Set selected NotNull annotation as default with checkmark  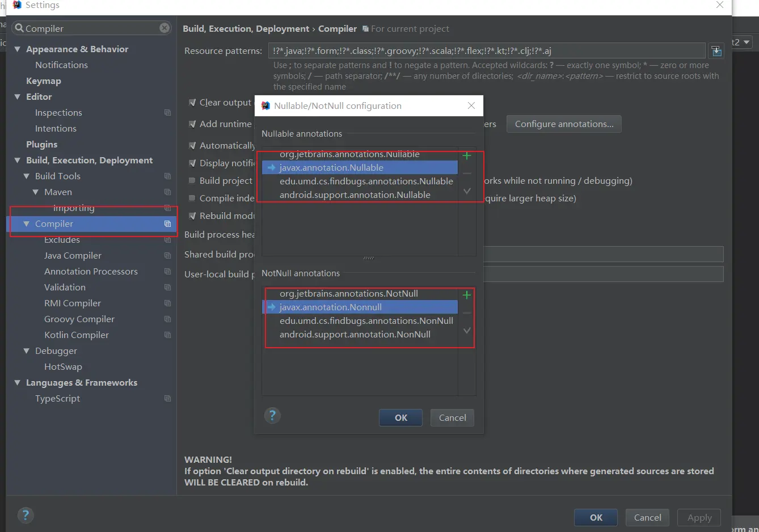tap(467, 331)
